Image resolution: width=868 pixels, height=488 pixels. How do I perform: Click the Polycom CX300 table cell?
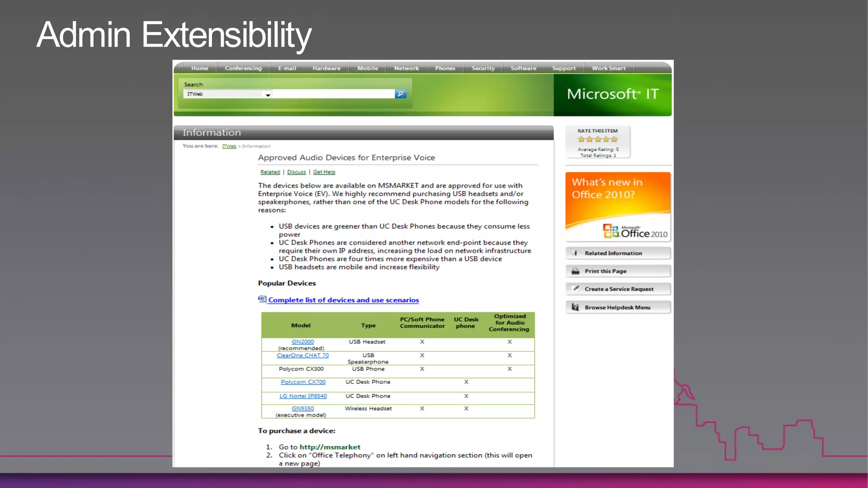[301, 369]
